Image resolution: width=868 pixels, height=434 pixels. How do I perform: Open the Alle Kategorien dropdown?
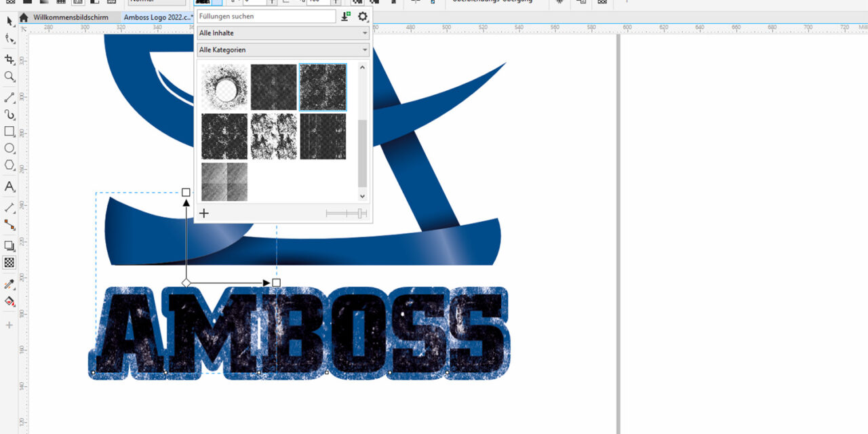(x=283, y=50)
